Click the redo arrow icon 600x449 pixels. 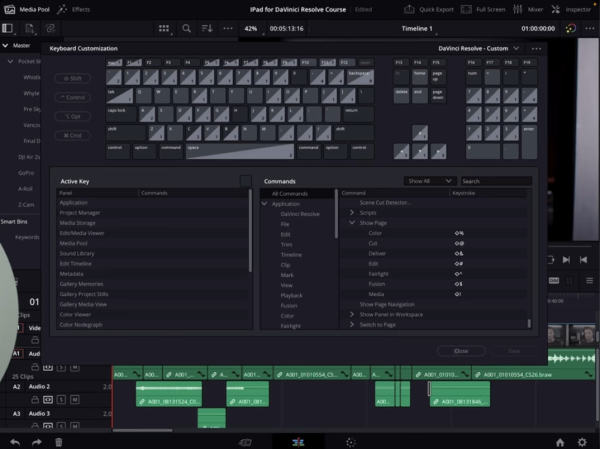[37, 442]
